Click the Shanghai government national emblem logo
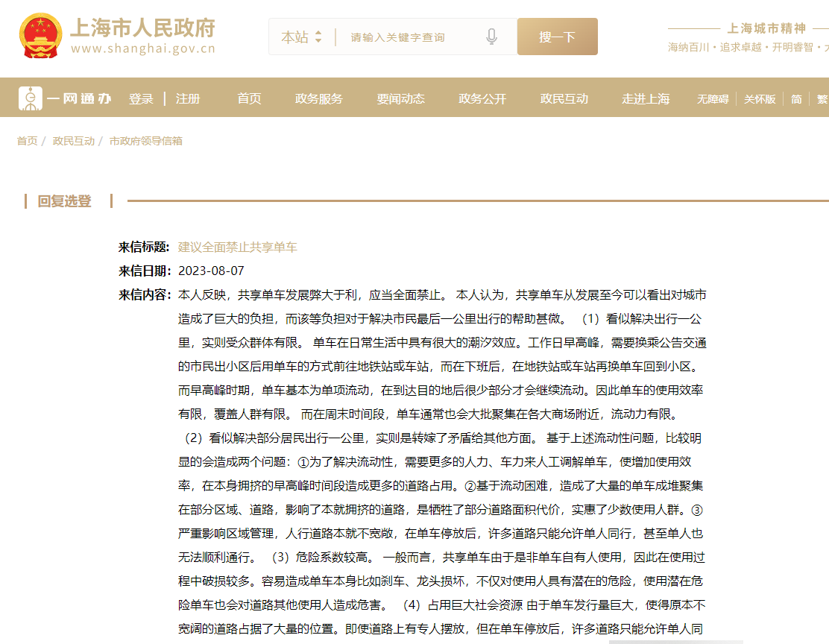829x644 pixels. pos(40,36)
